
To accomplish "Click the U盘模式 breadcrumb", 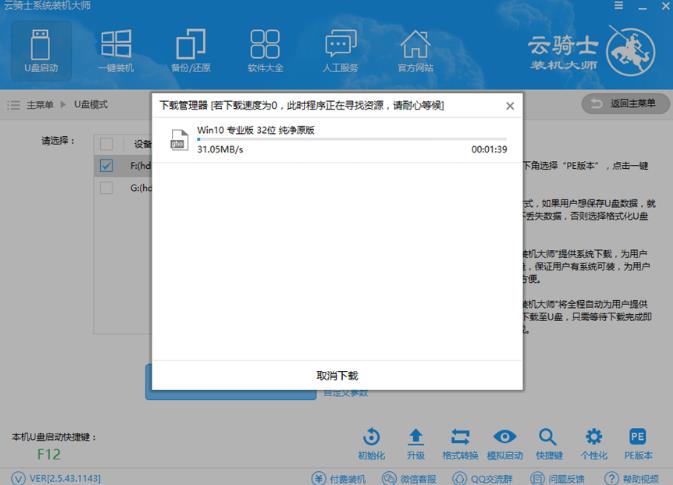I will click(x=91, y=104).
